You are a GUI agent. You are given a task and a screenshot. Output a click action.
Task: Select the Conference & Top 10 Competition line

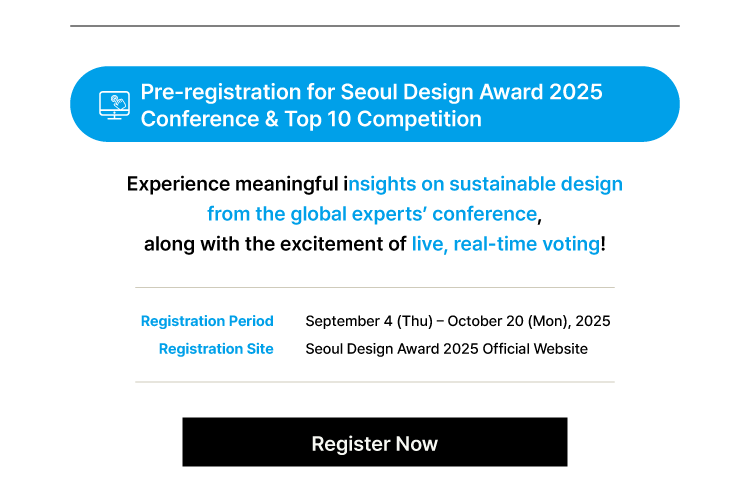310,119
